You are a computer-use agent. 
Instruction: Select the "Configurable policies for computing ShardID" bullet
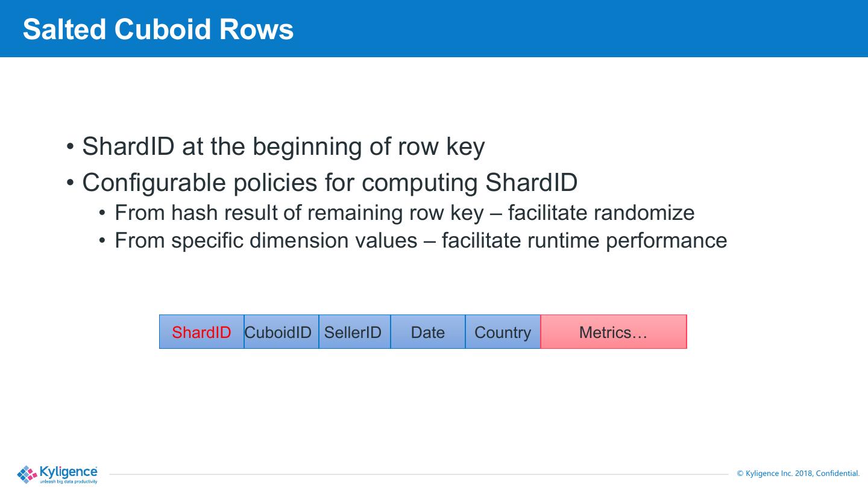(330, 183)
